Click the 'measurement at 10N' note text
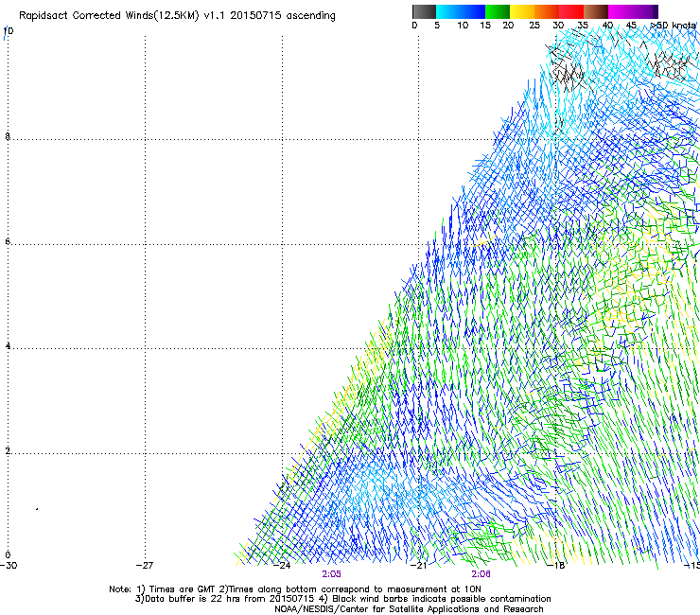 435,589
